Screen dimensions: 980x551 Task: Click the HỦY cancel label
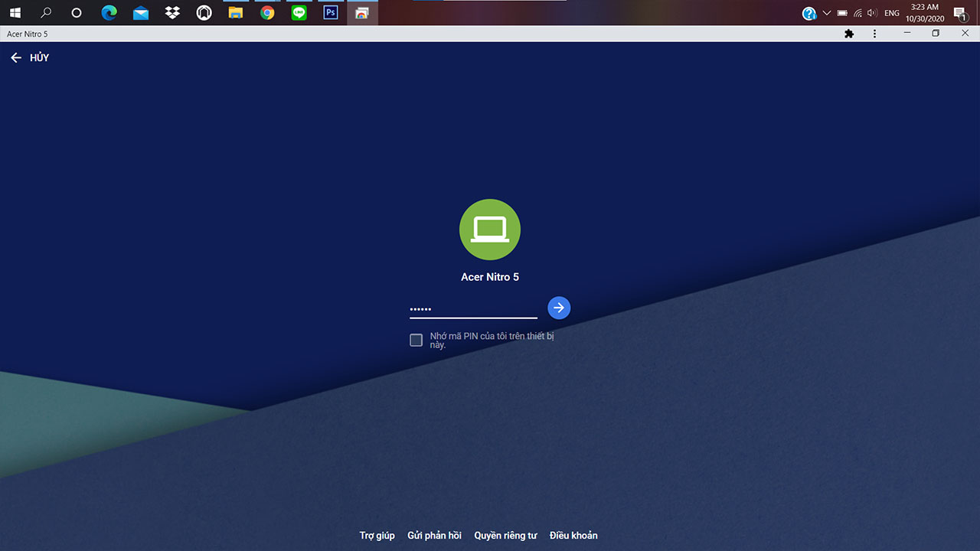[x=40, y=58]
